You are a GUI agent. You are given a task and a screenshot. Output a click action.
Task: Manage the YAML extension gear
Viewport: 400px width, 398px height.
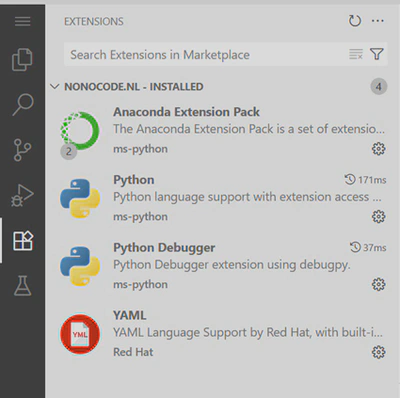point(378,352)
